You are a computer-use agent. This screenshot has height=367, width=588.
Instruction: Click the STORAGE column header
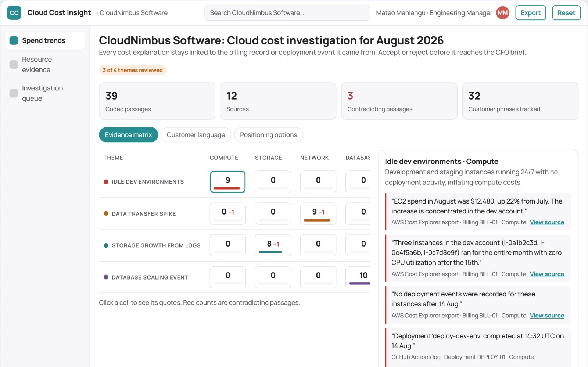[x=268, y=158]
